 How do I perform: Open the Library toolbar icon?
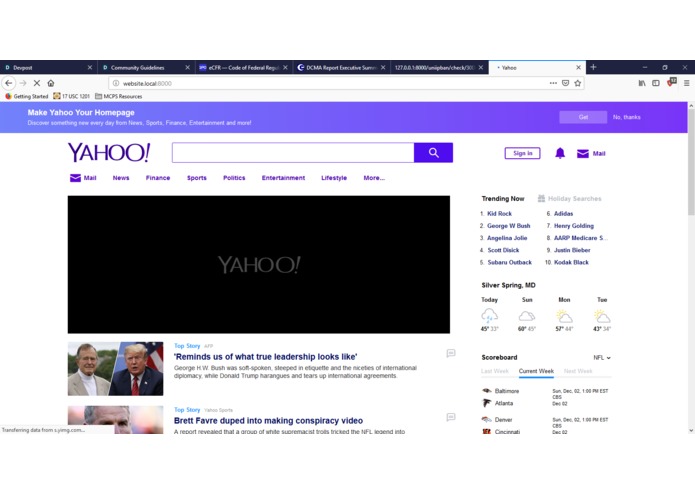642,83
